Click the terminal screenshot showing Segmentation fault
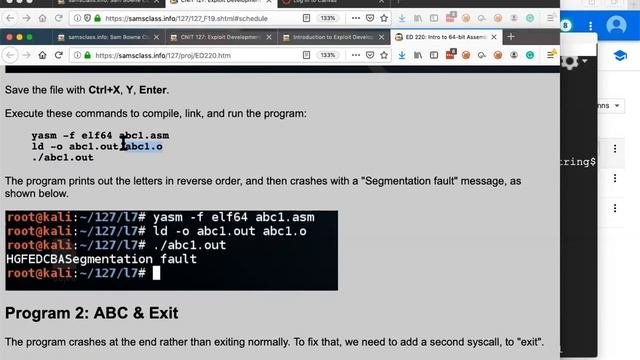Viewport: 640px width, 360px height. [171, 250]
